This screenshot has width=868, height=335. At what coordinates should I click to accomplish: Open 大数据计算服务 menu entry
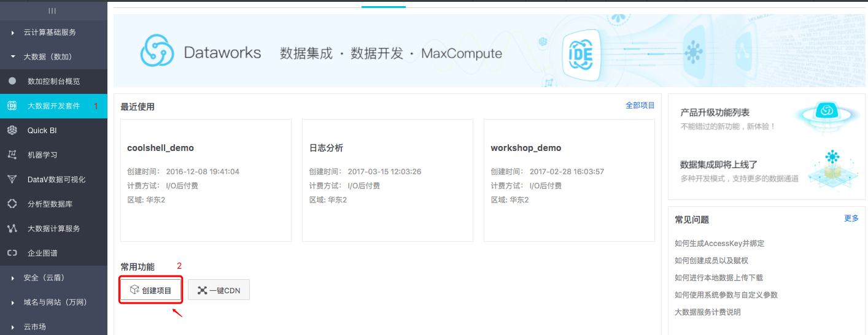coord(53,228)
